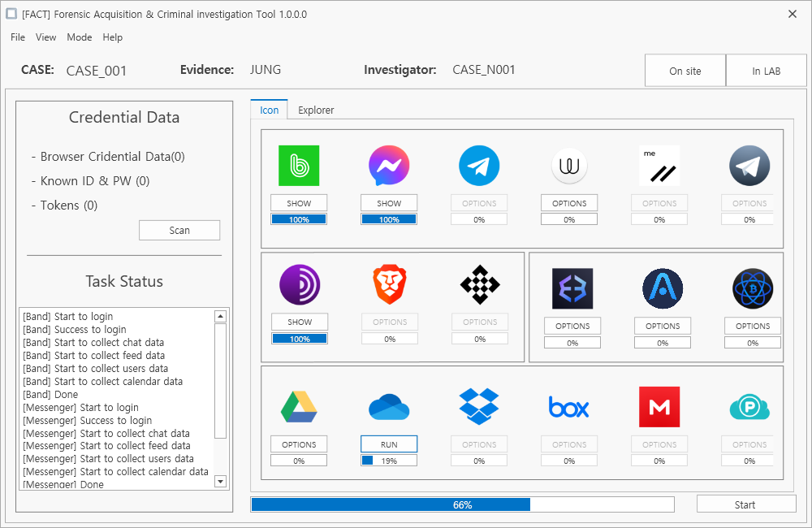Click the Dropbox icon
The image size is (812, 528).
pos(479,407)
